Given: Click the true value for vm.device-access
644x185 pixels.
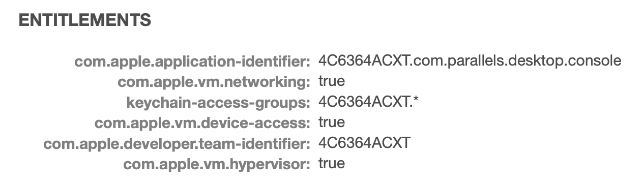Looking at the screenshot, I should (x=332, y=122).
